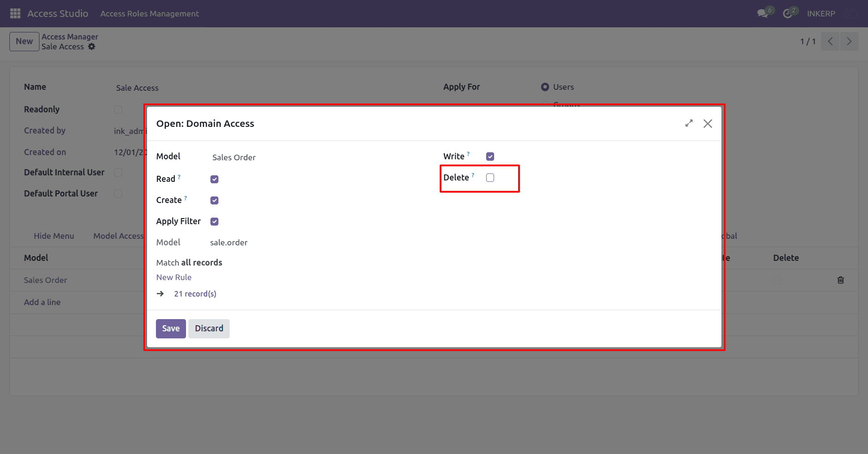Show help tooltip for Write field

point(468,154)
